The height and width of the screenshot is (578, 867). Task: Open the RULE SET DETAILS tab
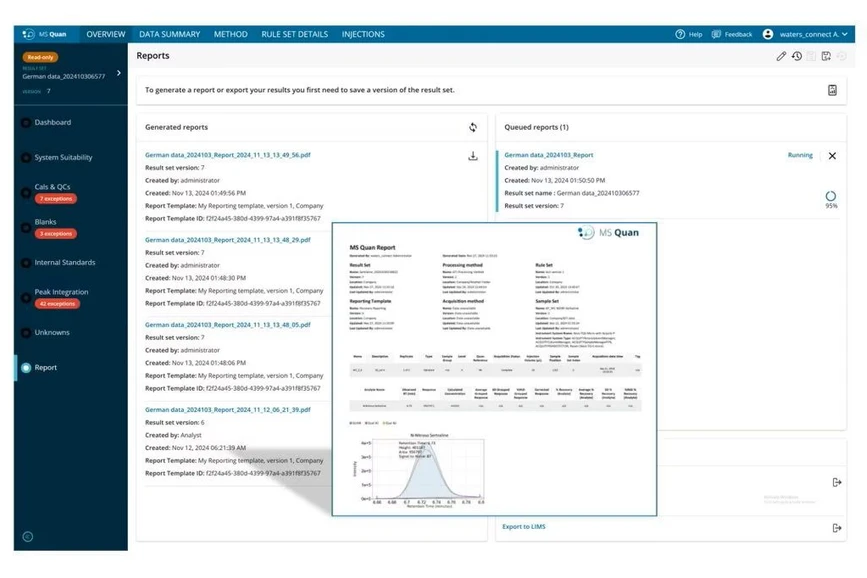(294, 33)
